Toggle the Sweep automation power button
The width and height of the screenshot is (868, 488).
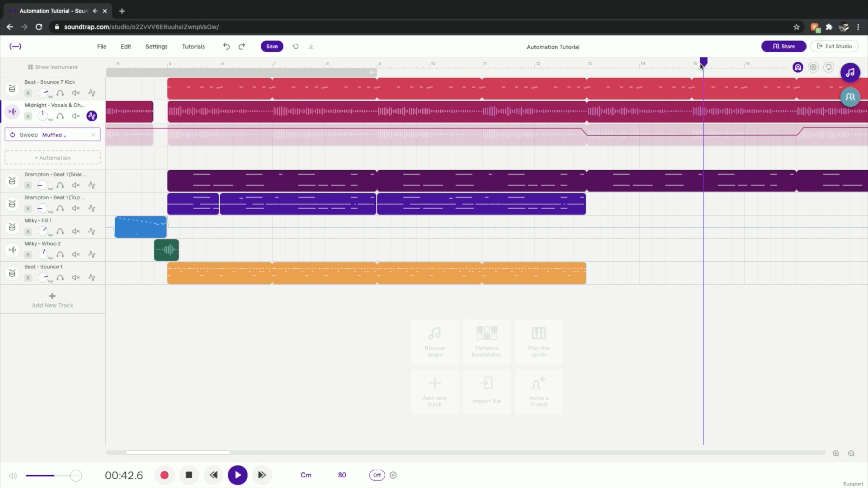(12, 135)
